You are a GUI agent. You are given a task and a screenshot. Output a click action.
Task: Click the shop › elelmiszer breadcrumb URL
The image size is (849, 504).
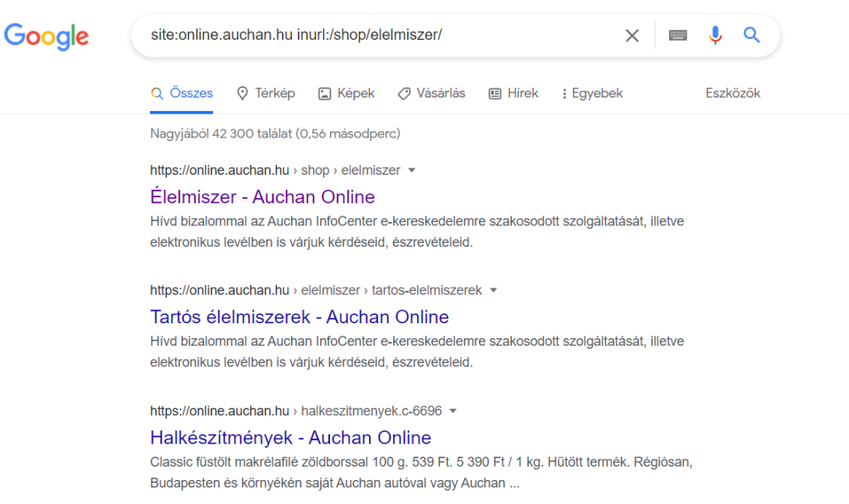(275, 171)
